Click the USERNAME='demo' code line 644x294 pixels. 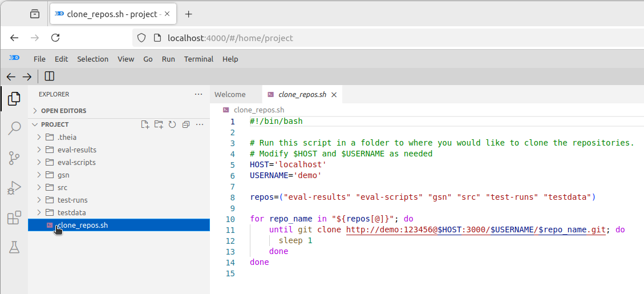point(285,176)
